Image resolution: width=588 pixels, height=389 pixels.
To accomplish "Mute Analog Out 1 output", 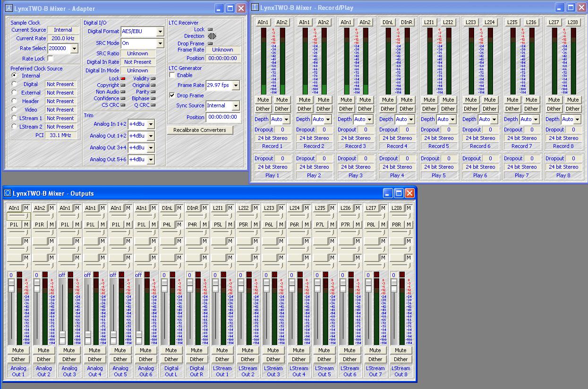I will click(18, 350).
